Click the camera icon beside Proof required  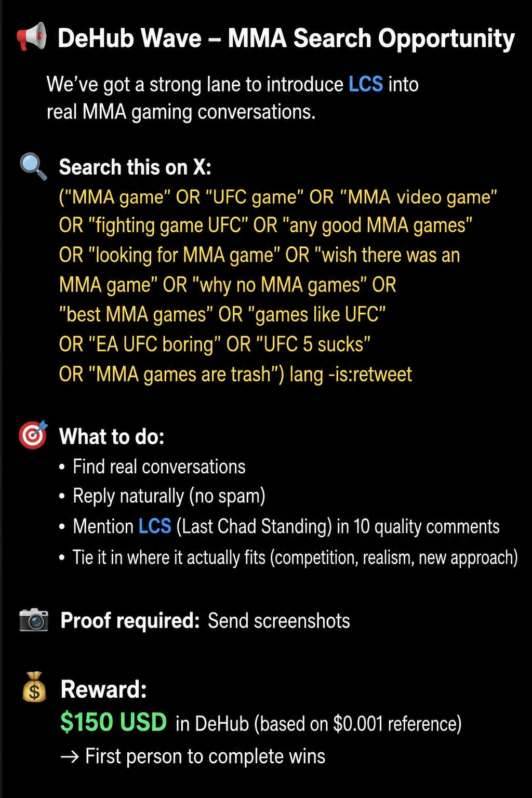click(34, 619)
